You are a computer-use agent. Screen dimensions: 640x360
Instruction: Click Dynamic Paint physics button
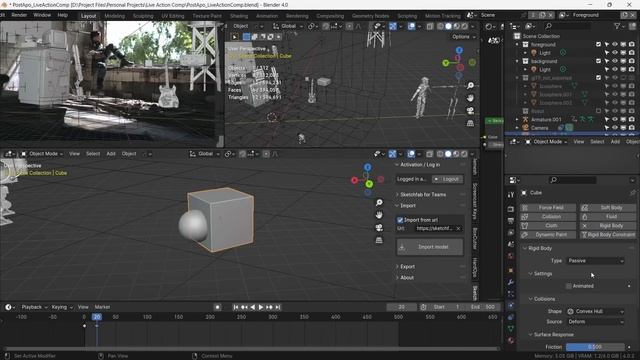[548, 235]
